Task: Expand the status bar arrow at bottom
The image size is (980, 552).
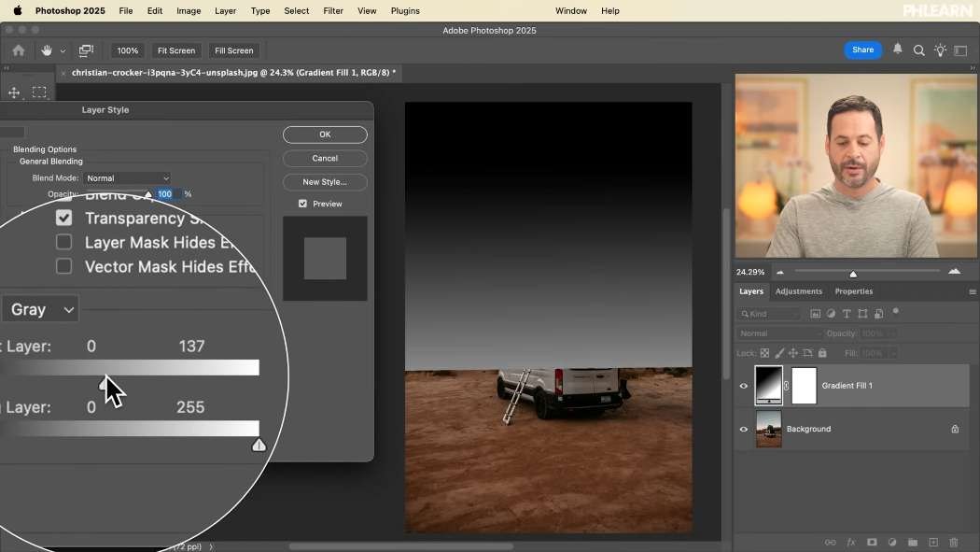Action: coord(211,547)
